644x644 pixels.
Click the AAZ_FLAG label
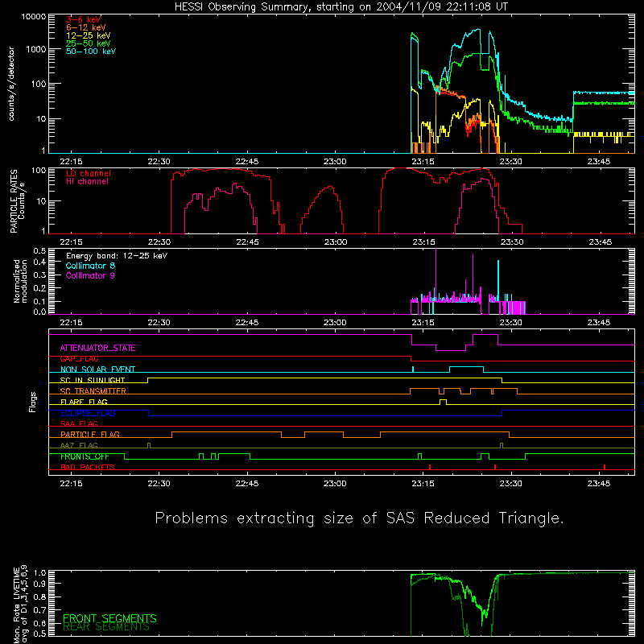(x=79, y=445)
